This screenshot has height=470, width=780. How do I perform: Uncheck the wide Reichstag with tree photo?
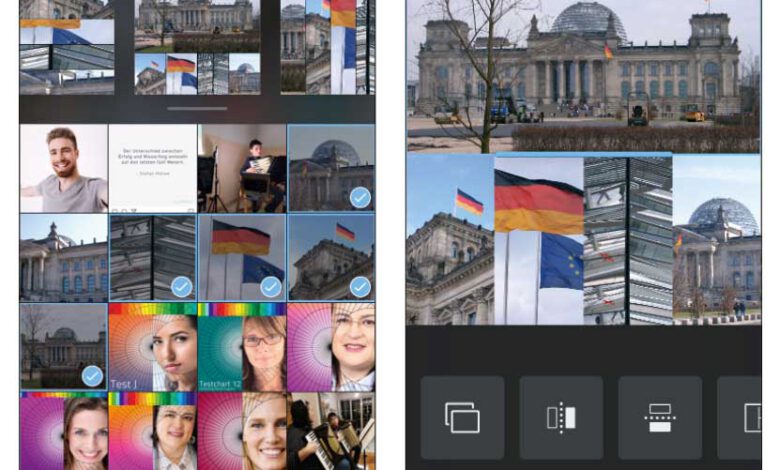pyautogui.click(x=93, y=376)
